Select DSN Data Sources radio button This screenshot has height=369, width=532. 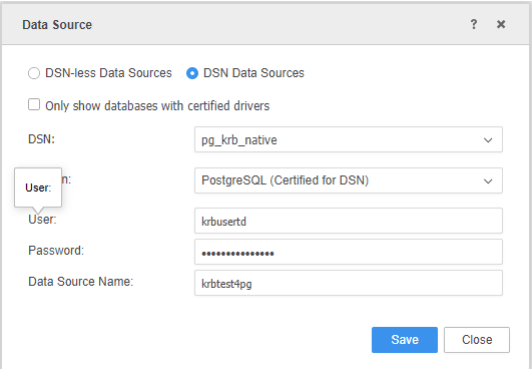click(x=192, y=73)
